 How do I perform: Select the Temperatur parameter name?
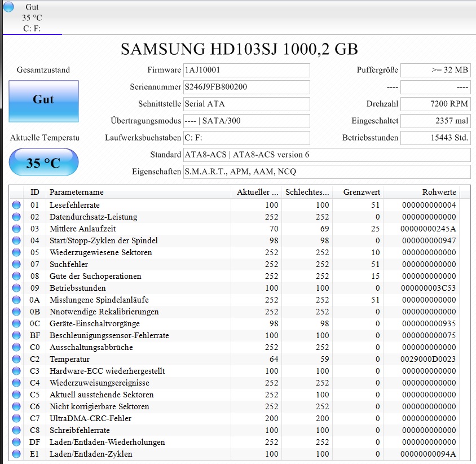click(x=69, y=359)
